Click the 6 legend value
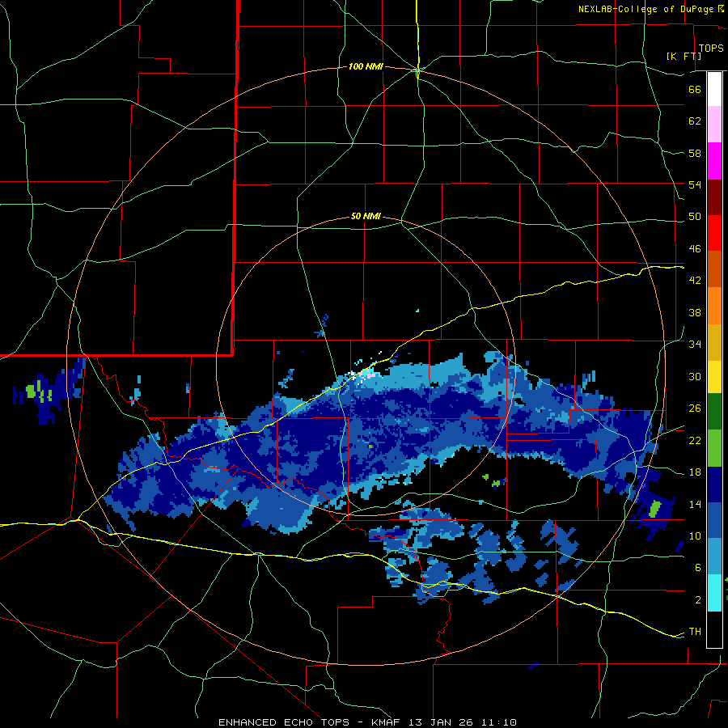Screen dimensions: 728x728 click(x=698, y=568)
